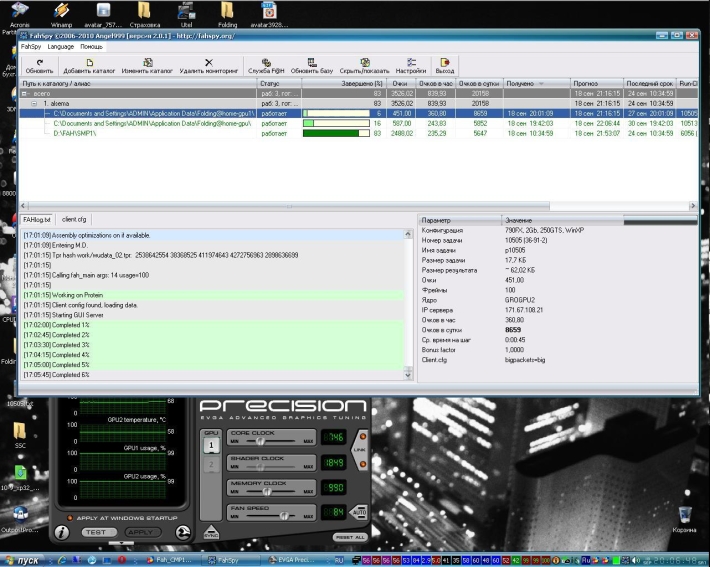This screenshot has width=710, height=567.
Task: Switch to the client.cfg tab
Action: click(x=74, y=220)
